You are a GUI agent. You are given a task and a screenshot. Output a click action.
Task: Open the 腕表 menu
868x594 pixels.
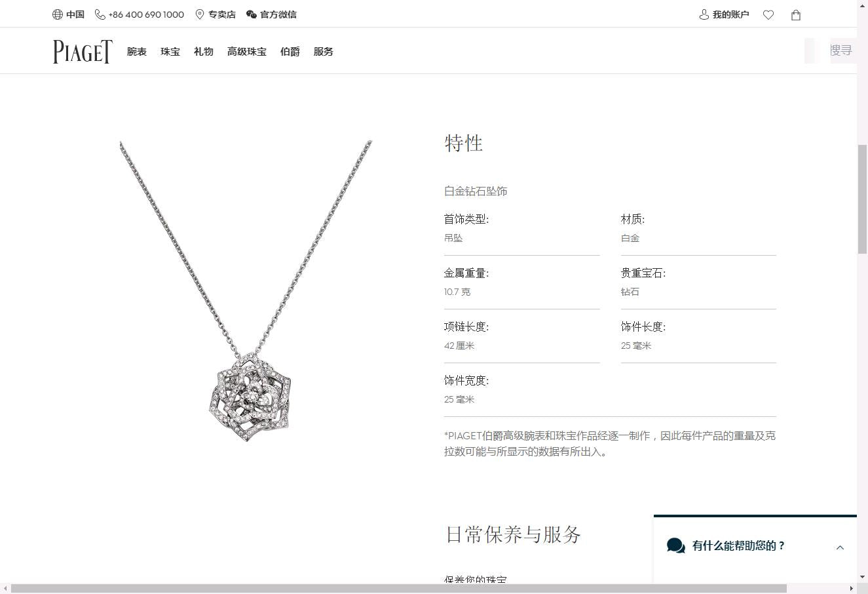[137, 51]
